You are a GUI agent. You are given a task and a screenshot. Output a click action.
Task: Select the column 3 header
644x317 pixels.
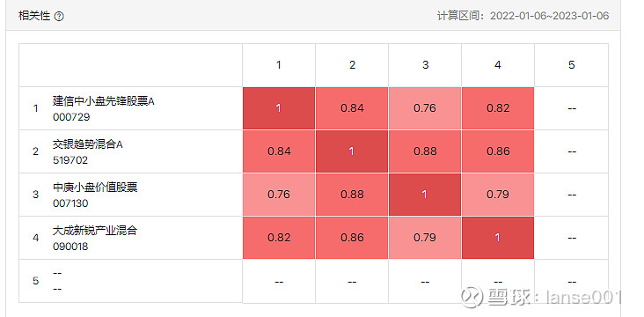point(425,65)
